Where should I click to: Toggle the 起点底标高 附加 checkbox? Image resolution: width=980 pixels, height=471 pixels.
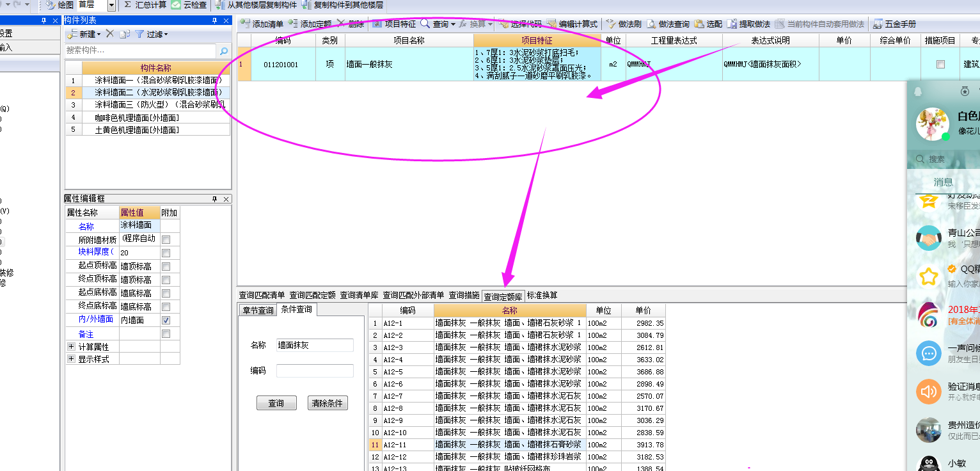(166, 293)
